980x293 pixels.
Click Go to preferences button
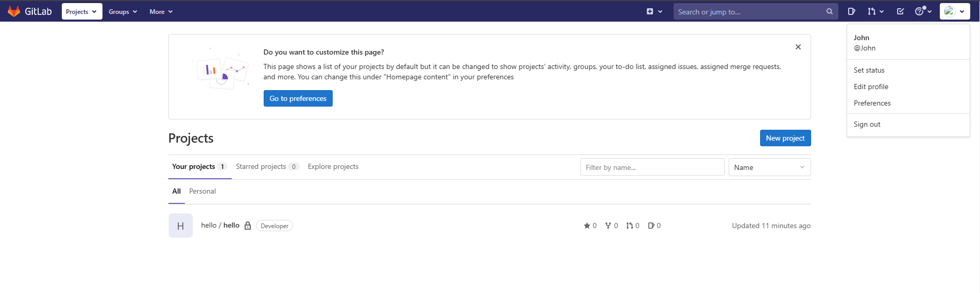tap(298, 98)
